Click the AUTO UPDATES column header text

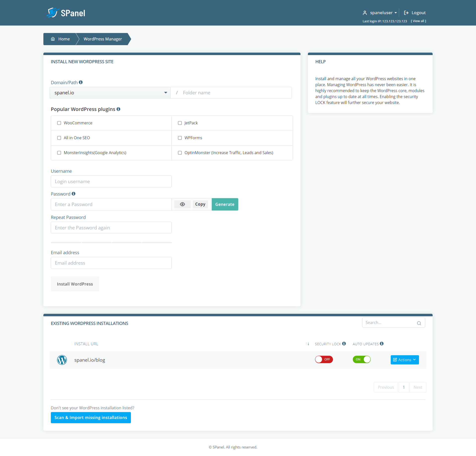point(366,344)
